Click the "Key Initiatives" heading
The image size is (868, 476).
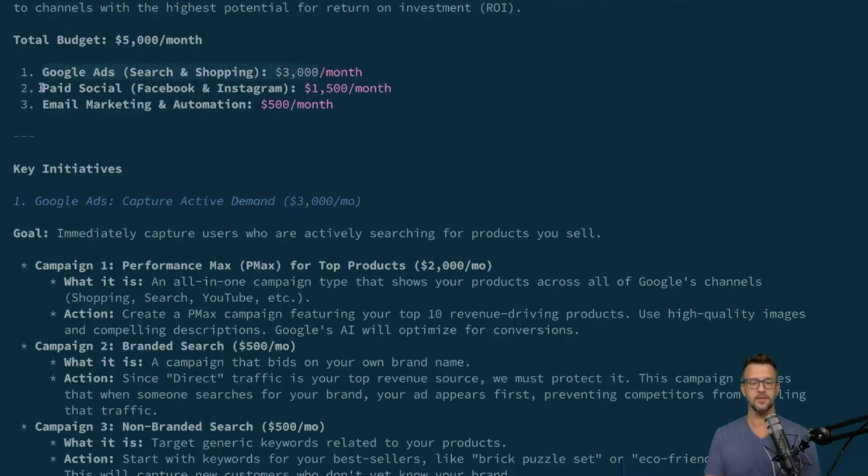click(68, 169)
